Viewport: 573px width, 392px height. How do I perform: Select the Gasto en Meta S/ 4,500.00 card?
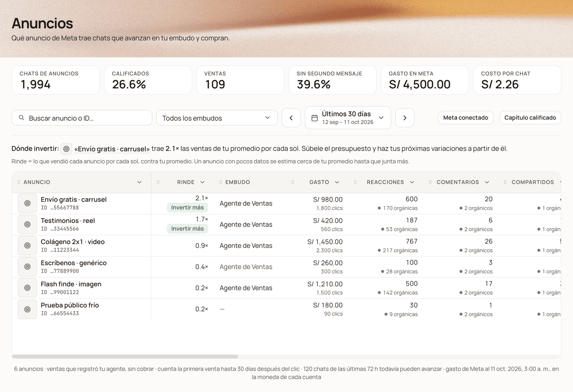[425, 80]
